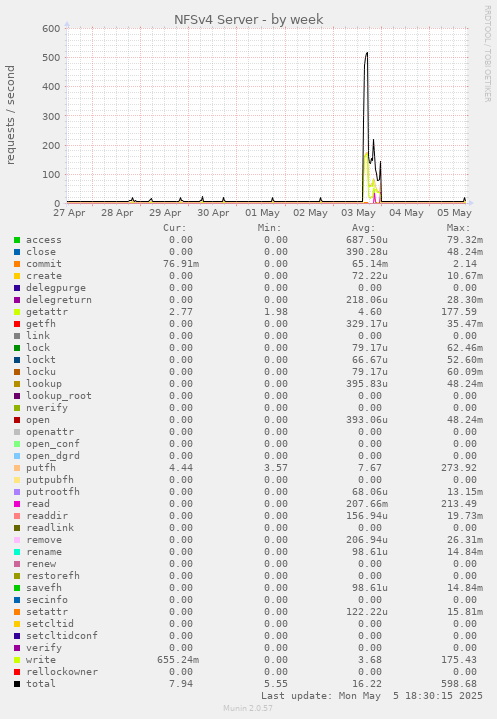Viewport: 497px width, 719px height.
Task: Click the read average value 207.66m
Action: (367, 504)
